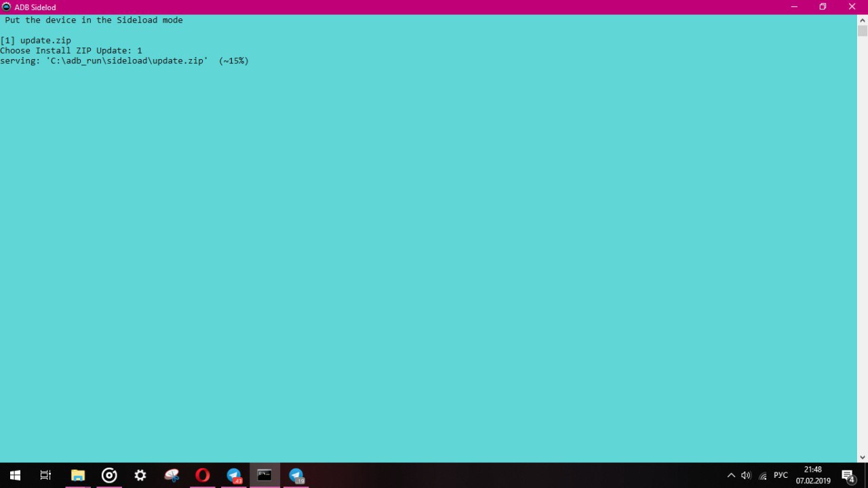This screenshot has width=868, height=488.
Task: Open the volume speaker control
Action: [746, 475]
